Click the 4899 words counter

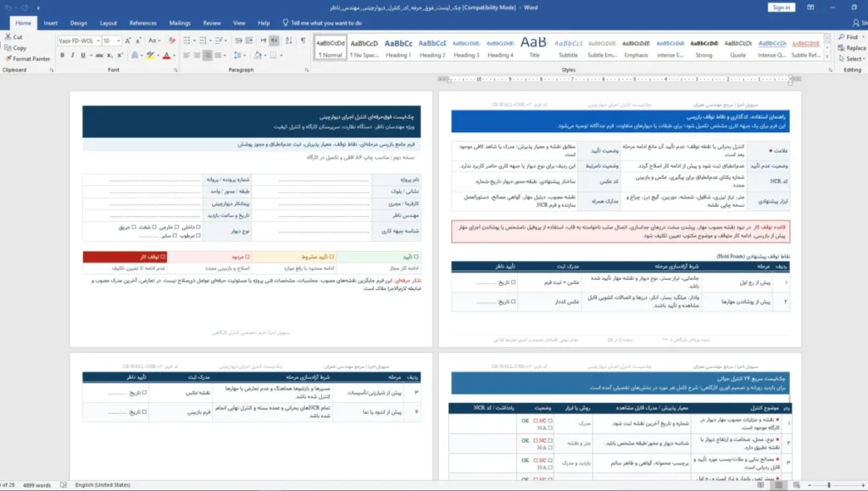[x=36, y=485]
